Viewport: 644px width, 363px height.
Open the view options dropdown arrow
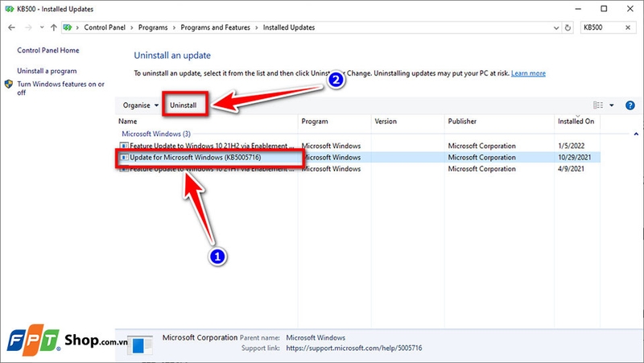point(612,105)
